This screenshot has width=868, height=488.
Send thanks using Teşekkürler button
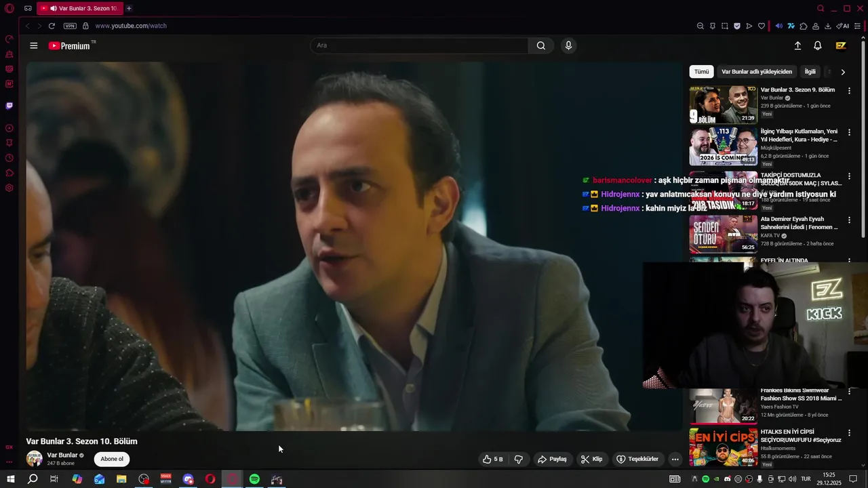[x=637, y=459]
